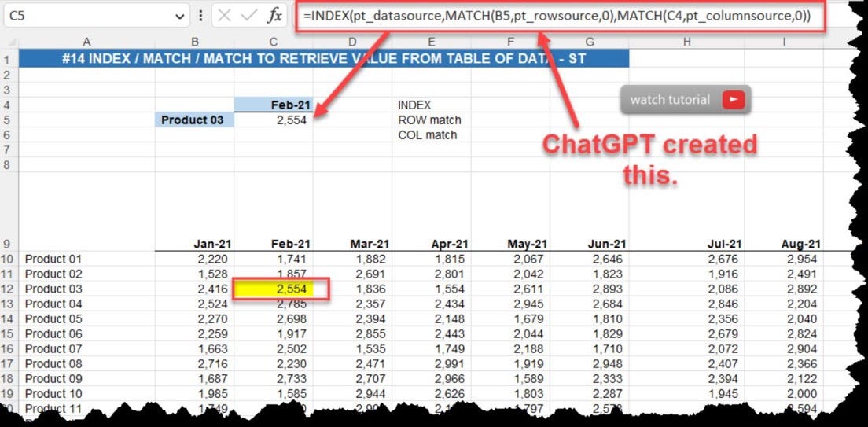The height and width of the screenshot is (427, 868).
Task: Select the Product 03 lookup cell B5
Action: pyautogui.click(x=194, y=120)
